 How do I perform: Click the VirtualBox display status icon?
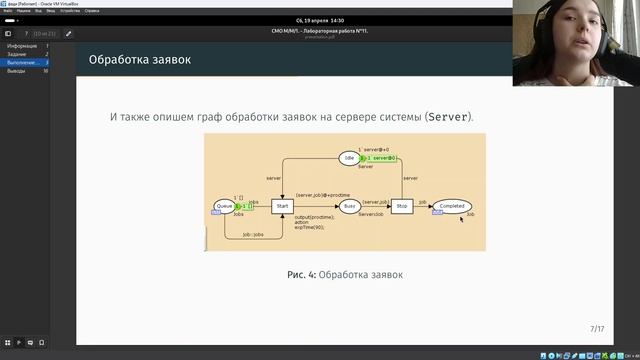coord(590,356)
